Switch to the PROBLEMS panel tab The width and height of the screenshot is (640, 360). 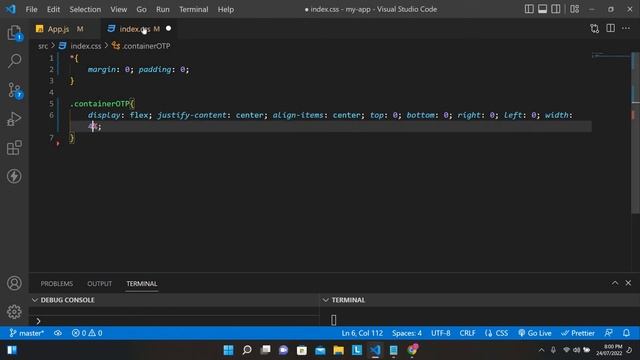click(57, 284)
